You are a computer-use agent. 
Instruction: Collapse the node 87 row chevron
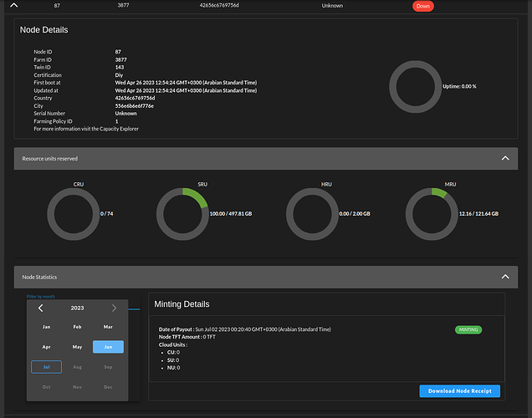pyautogui.click(x=14, y=5)
